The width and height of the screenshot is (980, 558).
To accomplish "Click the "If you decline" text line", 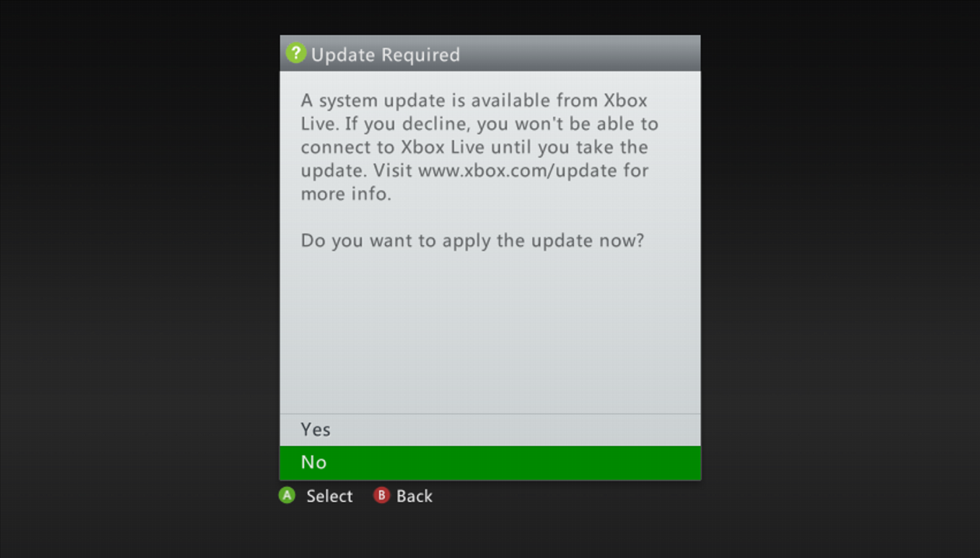I will pyautogui.click(x=480, y=124).
